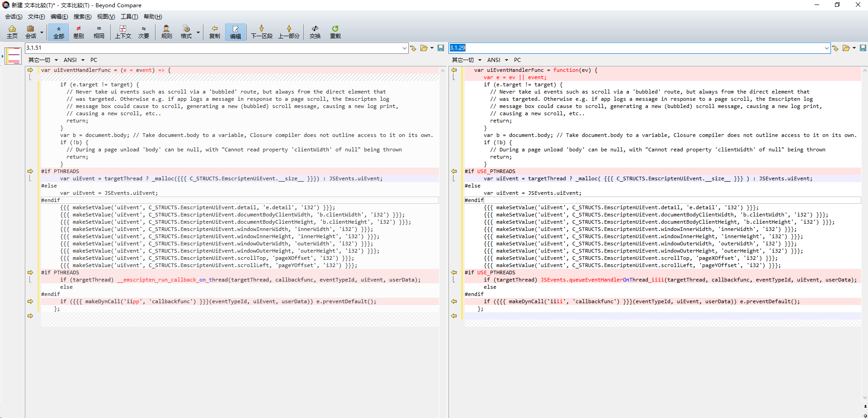This screenshot has height=418, width=868.
Task: Click the difference overview thumbnail map
Action: 13,56
